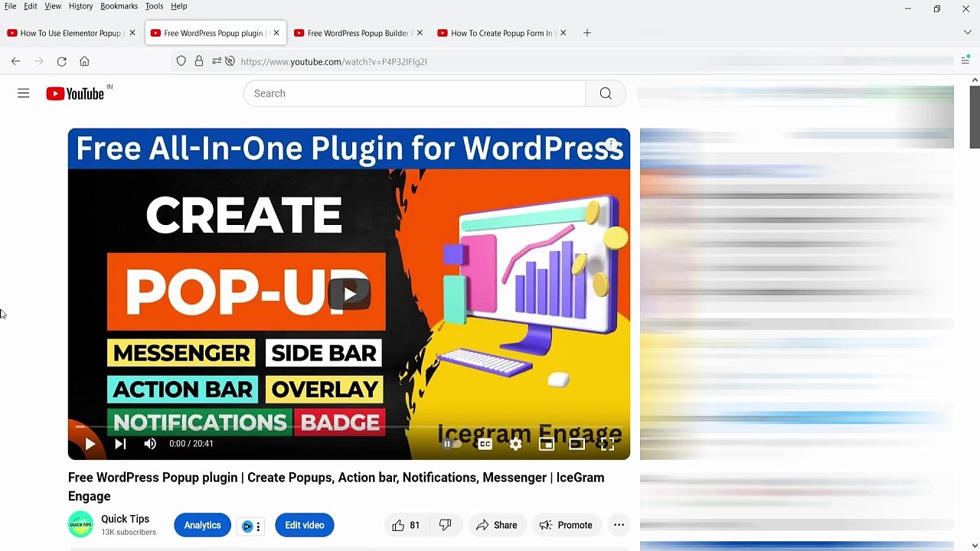Enter fullscreen video mode
The width and height of the screenshot is (980, 551).
point(607,444)
